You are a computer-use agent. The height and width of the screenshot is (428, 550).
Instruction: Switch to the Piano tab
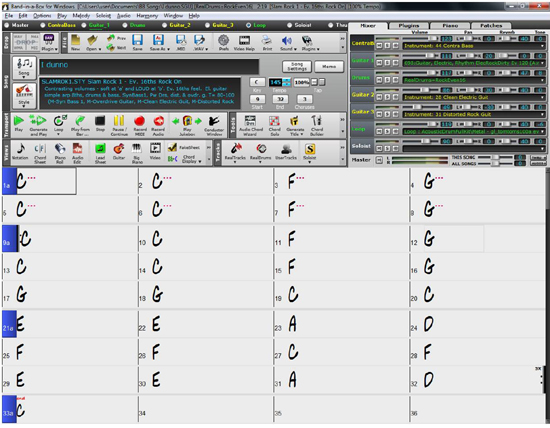450,26
